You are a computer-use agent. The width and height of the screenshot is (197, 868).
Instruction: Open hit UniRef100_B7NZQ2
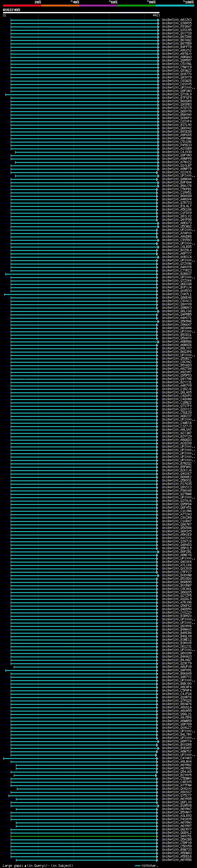[177, 464]
